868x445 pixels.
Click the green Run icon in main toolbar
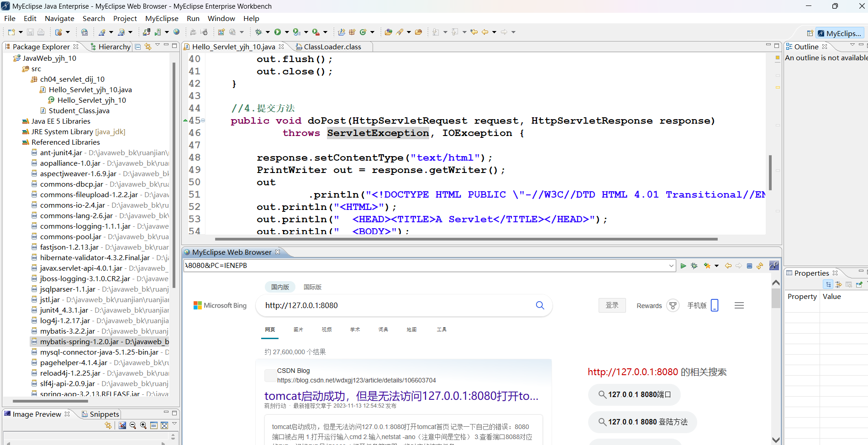(x=277, y=32)
